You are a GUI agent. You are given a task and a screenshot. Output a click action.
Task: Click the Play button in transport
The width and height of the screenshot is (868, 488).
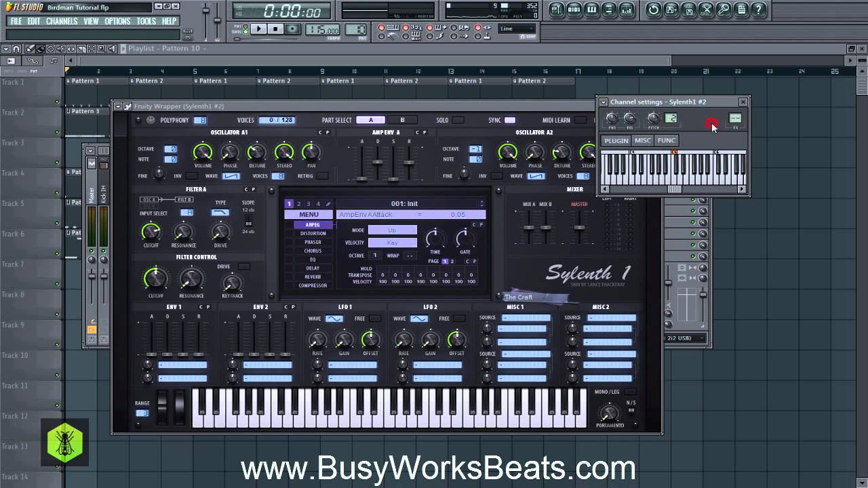click(258, 29)
